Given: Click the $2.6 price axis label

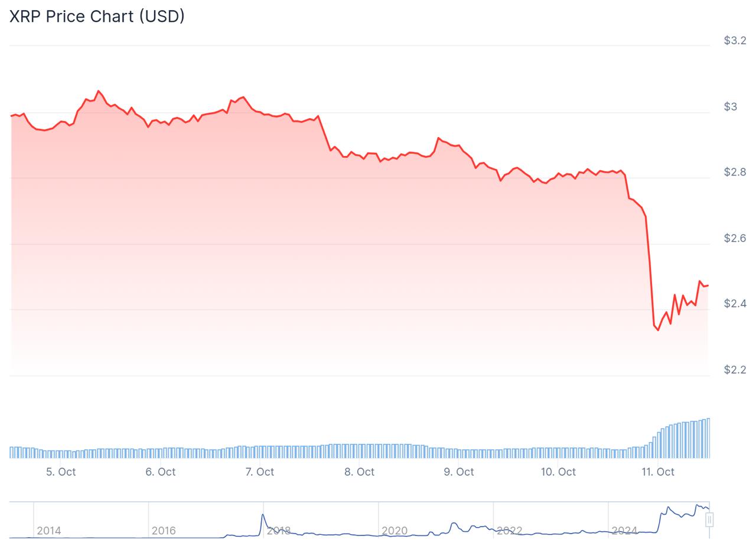Looking at the screenshot, I should [x=734, y=238].
